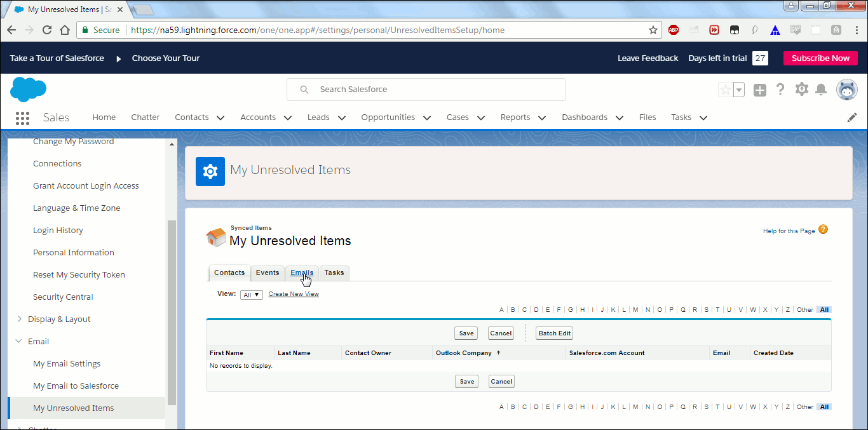Open the Leads nav dropdown chevron
The height and width of the screenshot is (430, 868).
point(341,118)
